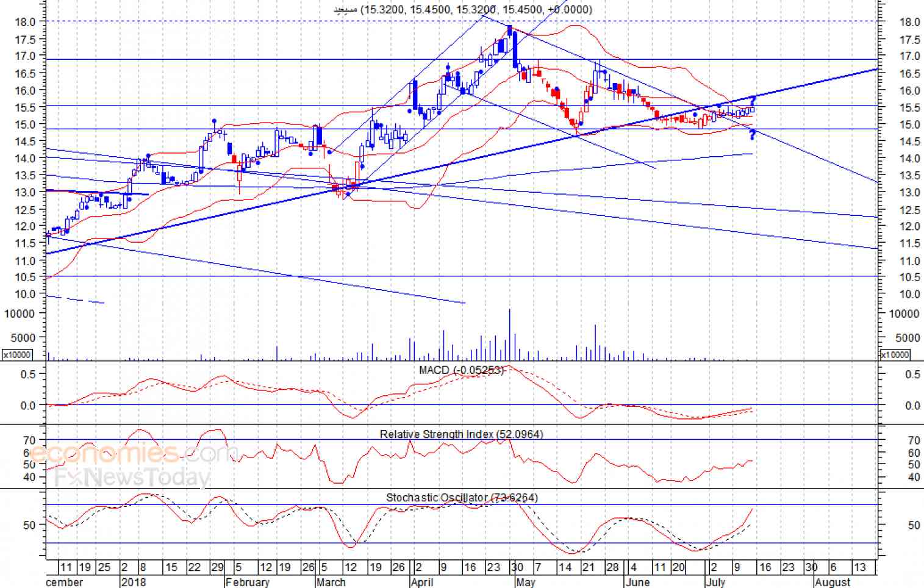Click the lower blue question mark marker
Viewport: 924px width, 588px height.
click(753, 135)
